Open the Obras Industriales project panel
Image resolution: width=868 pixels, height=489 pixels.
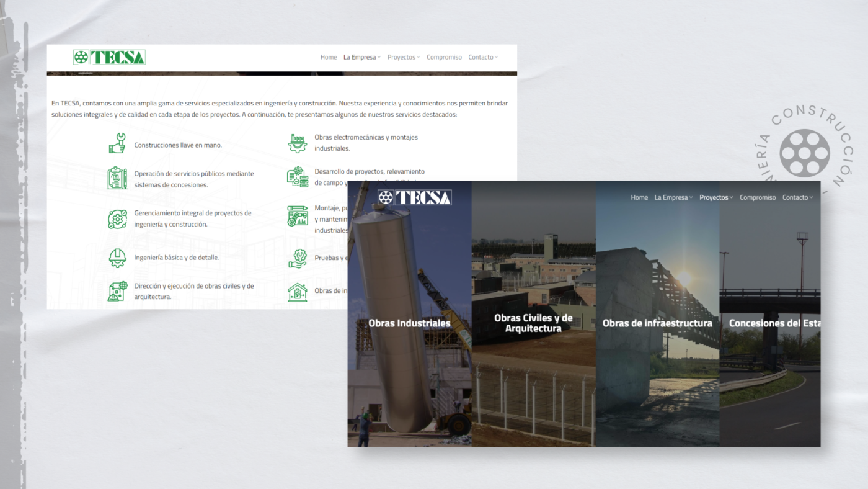point(409,323)
